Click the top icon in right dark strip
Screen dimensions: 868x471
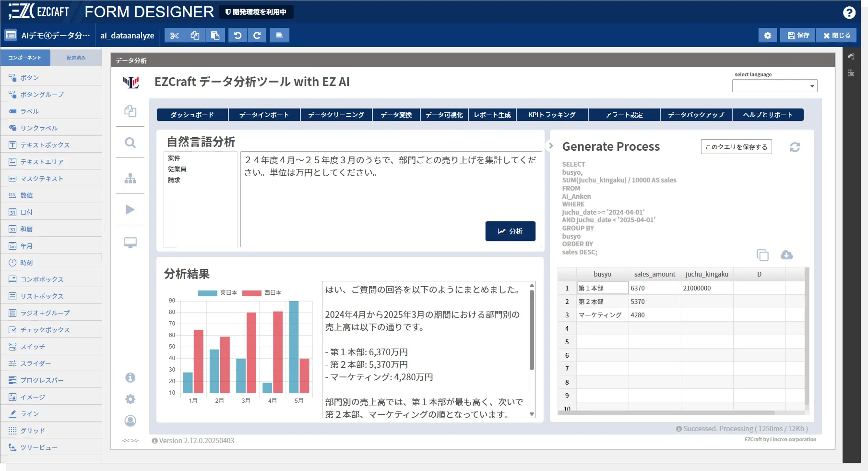[851, 57]
